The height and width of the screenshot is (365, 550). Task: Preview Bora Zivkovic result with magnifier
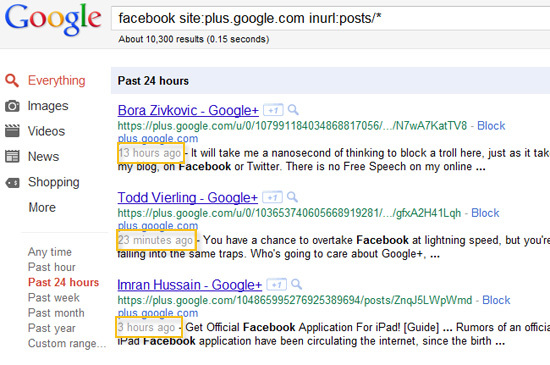[x=293, y=110]
